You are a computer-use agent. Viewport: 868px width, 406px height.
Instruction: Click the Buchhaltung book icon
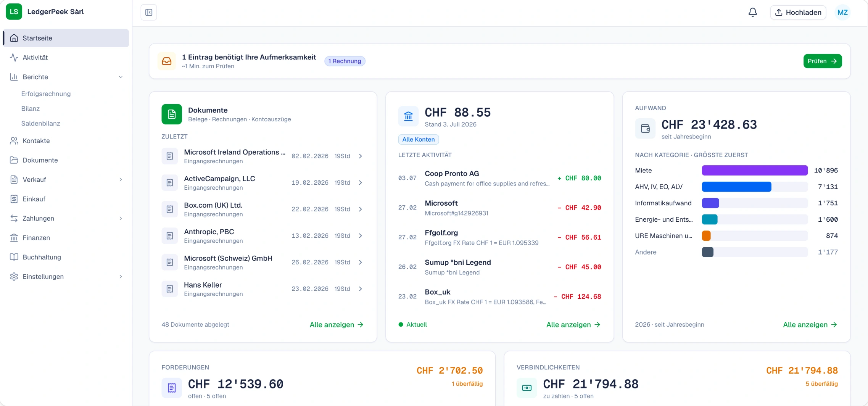point(14,258)
